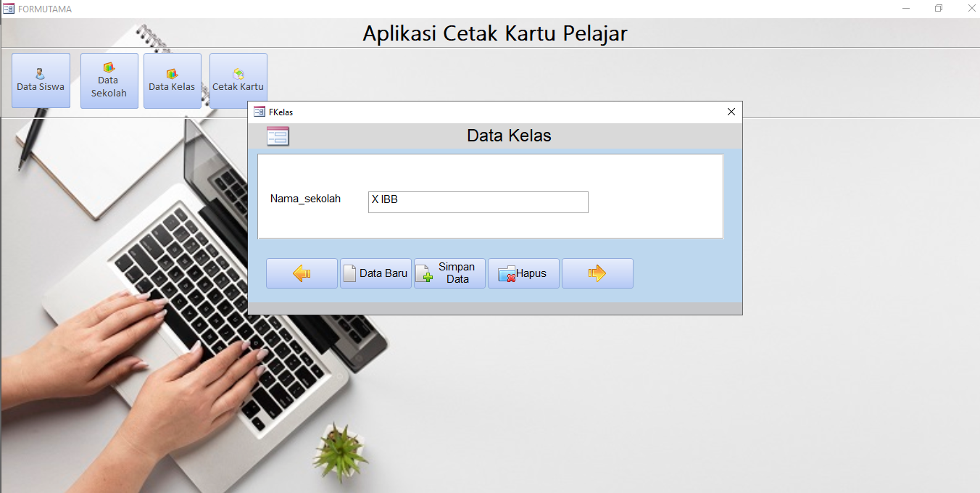This screenshot has height=493, width=980.
Task: Click the Nama_sekolah label text
Action: (x=305, y=199)
